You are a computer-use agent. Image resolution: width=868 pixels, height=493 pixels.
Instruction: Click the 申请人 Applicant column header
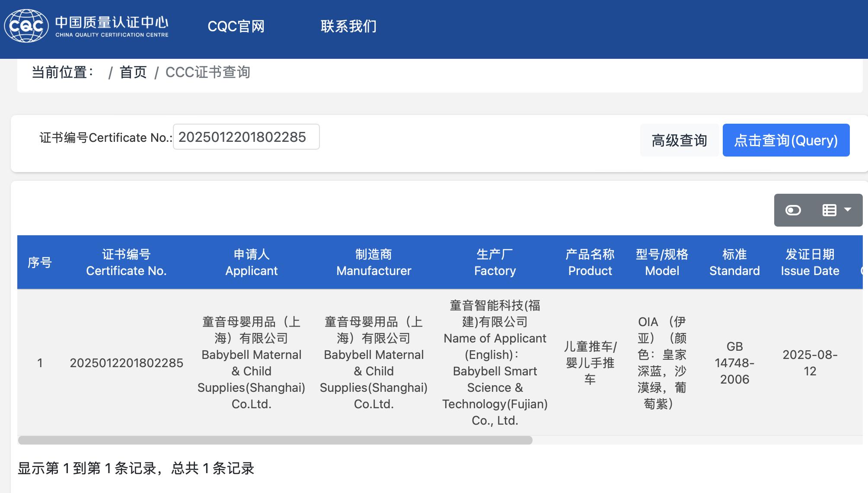point(251,263)
